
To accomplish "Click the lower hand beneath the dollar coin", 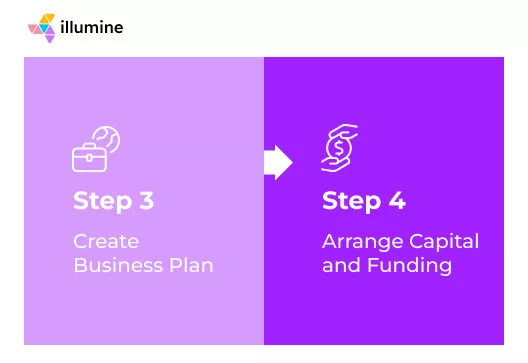I will [x=335, y=164].
